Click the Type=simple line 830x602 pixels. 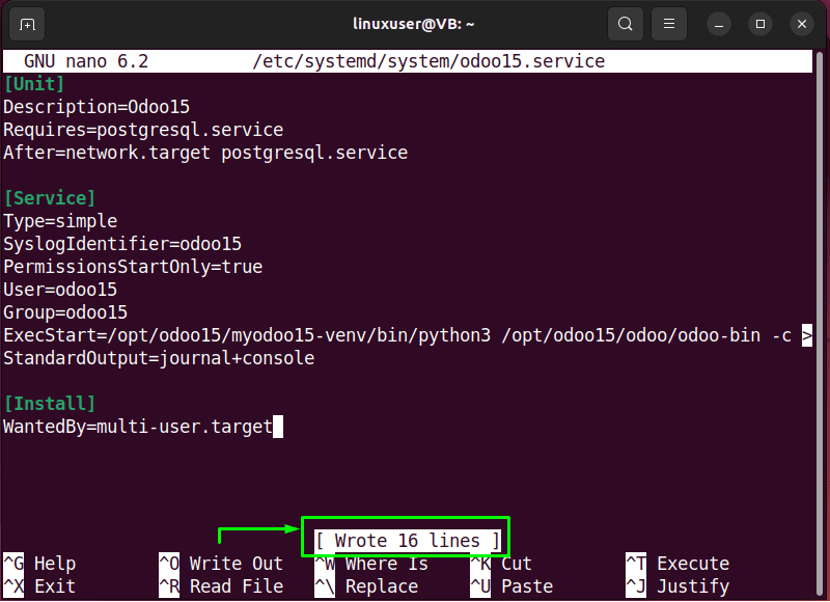click(x=60, y=221)
